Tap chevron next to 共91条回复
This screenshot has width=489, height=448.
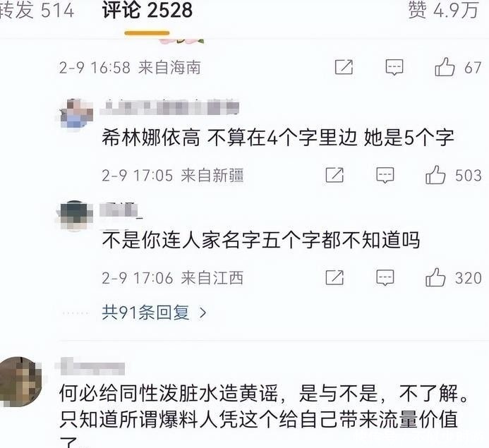click(203, 313)
